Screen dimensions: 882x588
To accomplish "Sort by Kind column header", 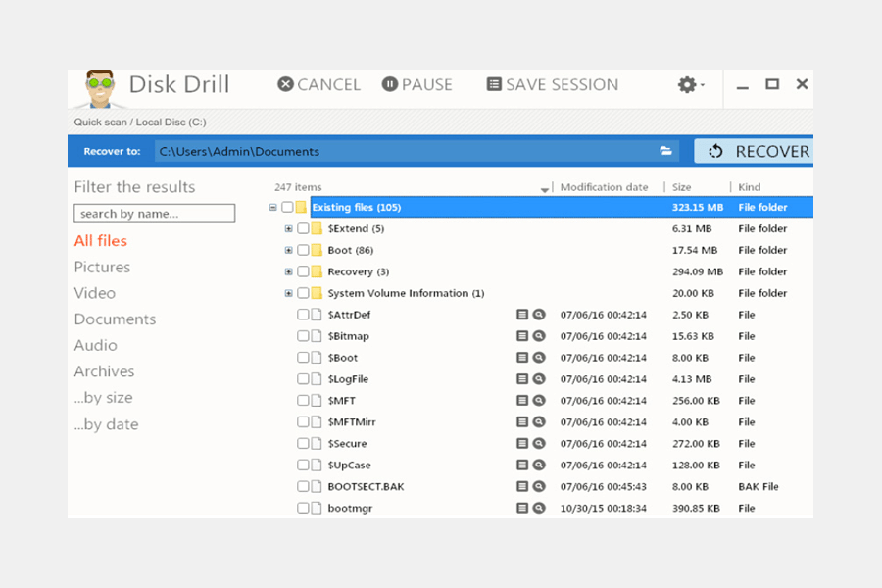I will [749, 187].
